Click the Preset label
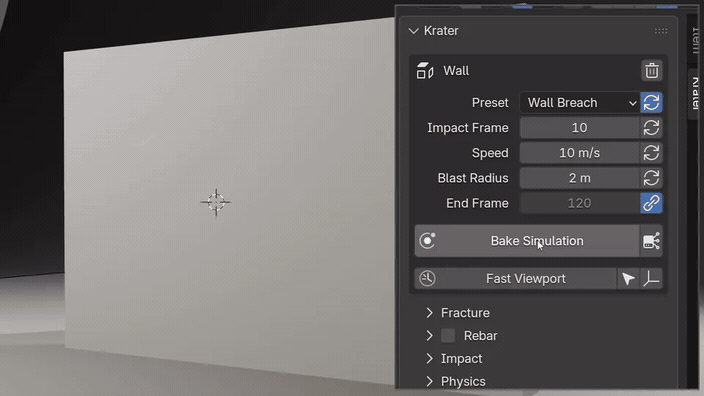The image size is (704, 396). click(x=490, y=103)
